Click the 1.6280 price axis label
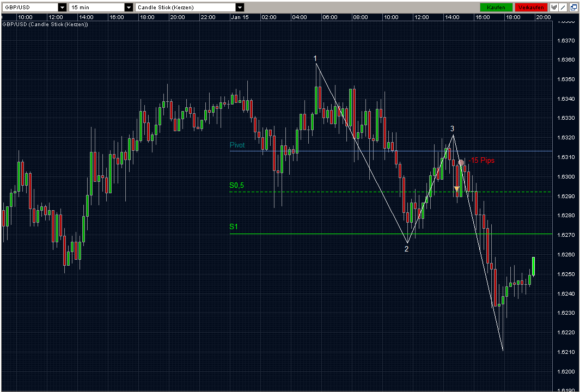580x392 pixels. [566, 216]
